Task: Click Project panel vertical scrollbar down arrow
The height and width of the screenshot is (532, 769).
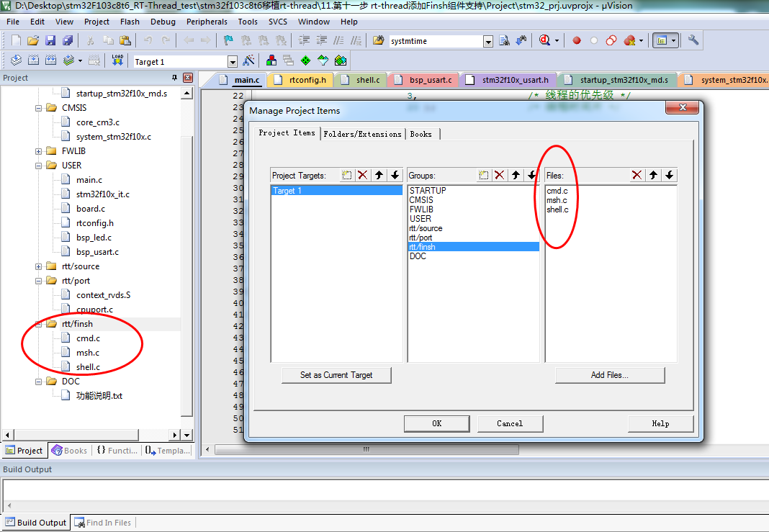Action: click(x=187, y=434)
